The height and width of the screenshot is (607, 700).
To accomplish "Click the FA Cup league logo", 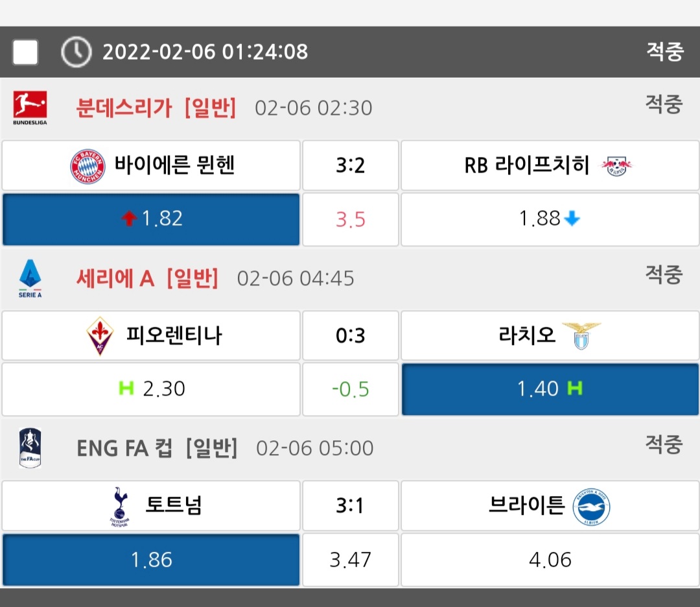I will coord(30,448).
